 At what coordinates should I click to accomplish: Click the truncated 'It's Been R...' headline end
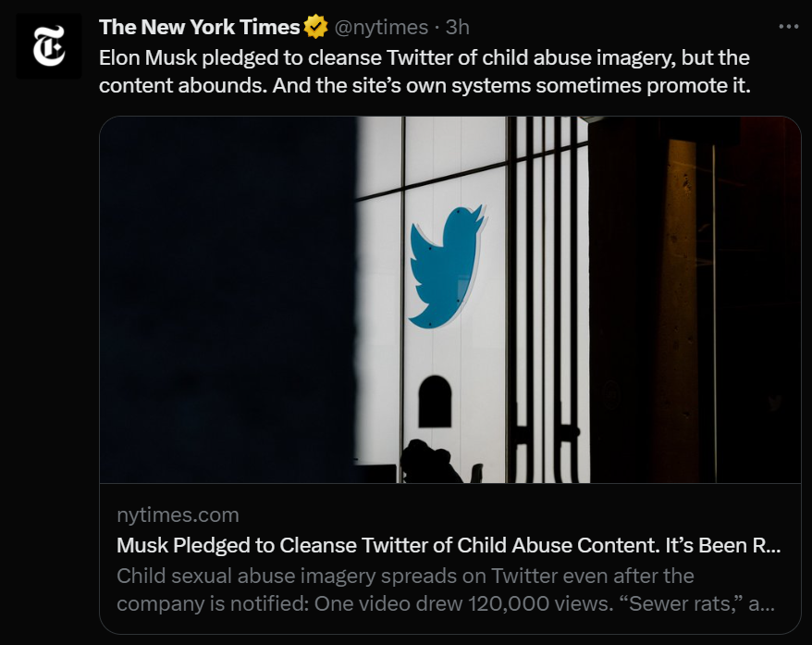click(x=721, y=545)
